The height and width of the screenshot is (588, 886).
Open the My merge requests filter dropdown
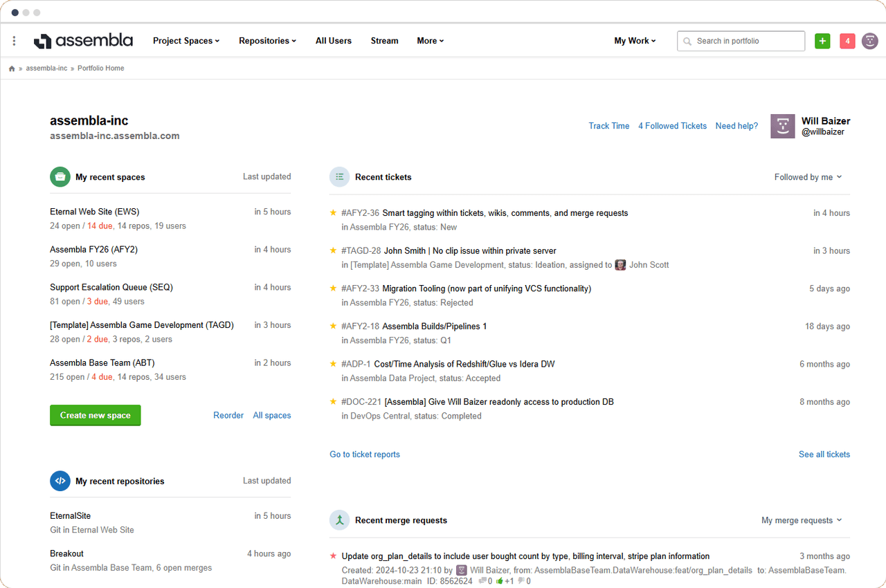[x=802, y=520]
